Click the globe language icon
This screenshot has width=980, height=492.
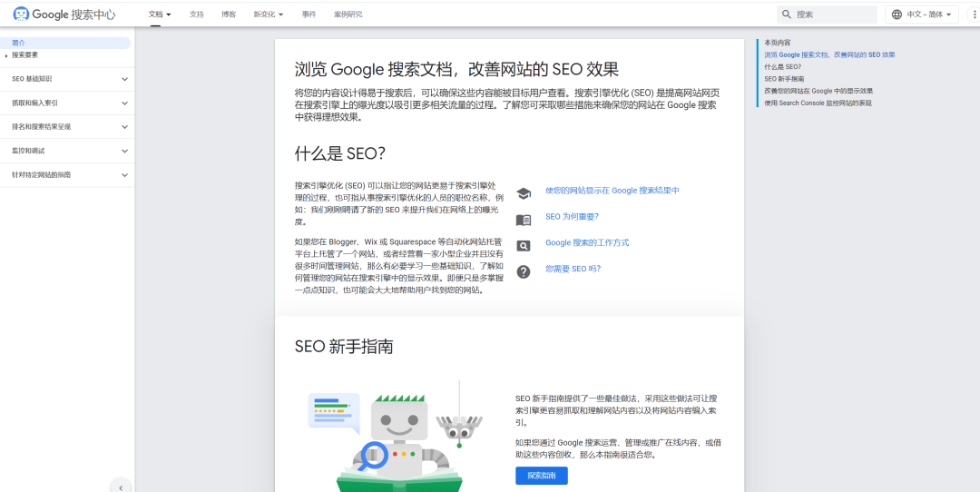pyautogui.click(x=897, y=15)
